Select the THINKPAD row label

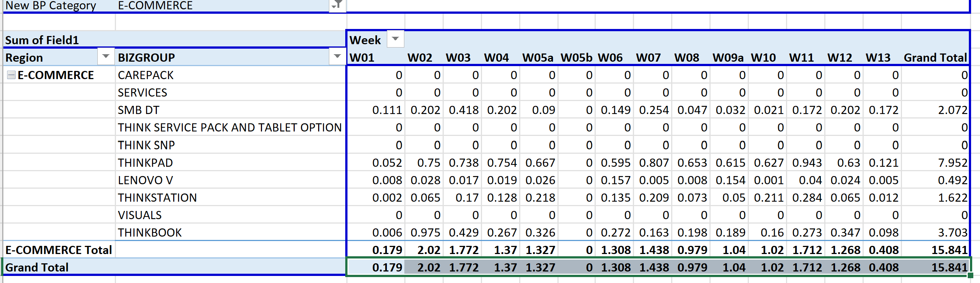coord(145,163)
